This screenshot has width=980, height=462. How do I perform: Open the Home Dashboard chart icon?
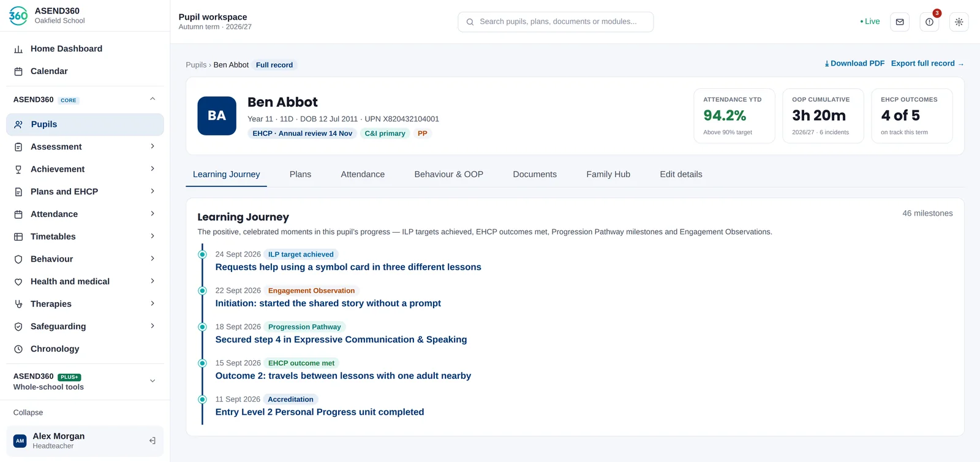coord(18,49)
